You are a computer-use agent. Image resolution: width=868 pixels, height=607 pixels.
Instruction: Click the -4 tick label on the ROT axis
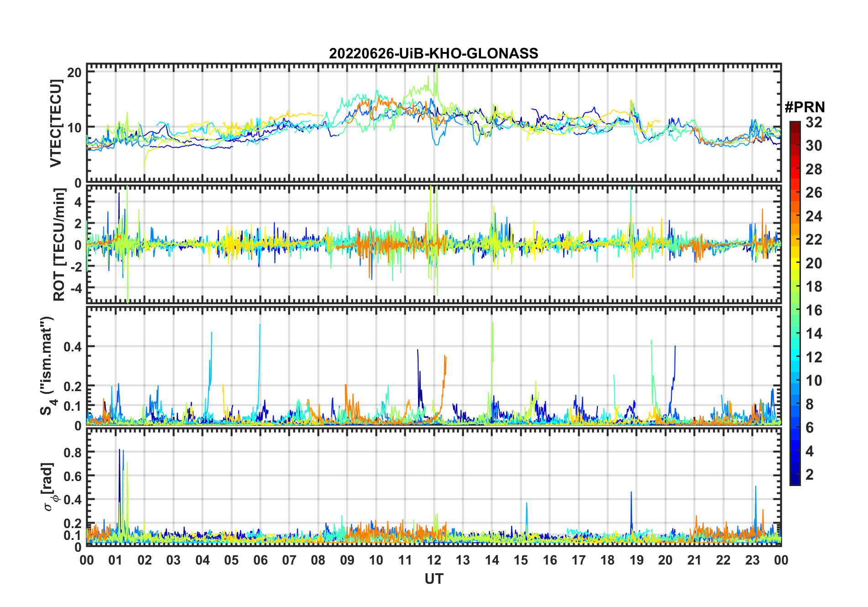click(x=74, y=288)
